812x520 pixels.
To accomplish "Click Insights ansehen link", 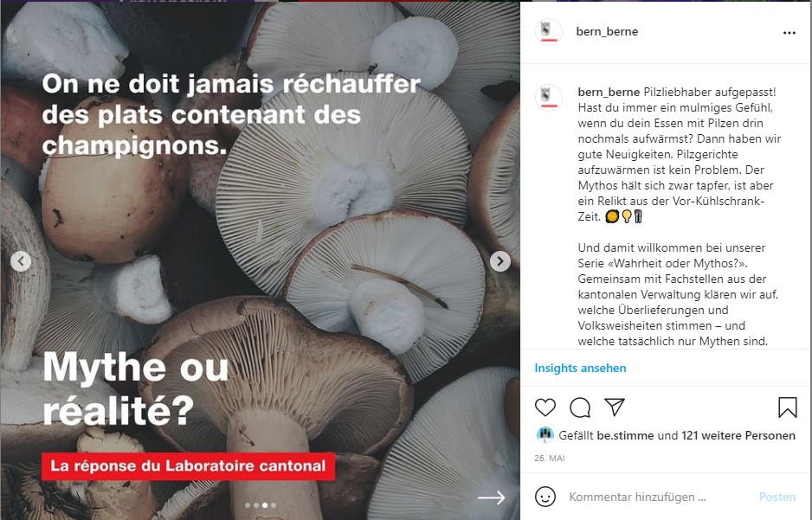I will coord(580,368).
